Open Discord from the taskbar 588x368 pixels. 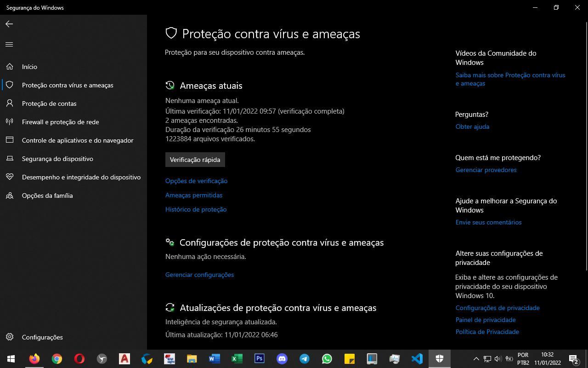tap(282, 359)
